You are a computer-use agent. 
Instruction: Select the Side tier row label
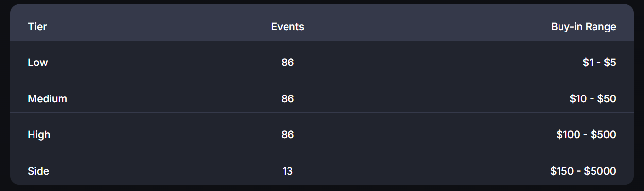point(38,171)
